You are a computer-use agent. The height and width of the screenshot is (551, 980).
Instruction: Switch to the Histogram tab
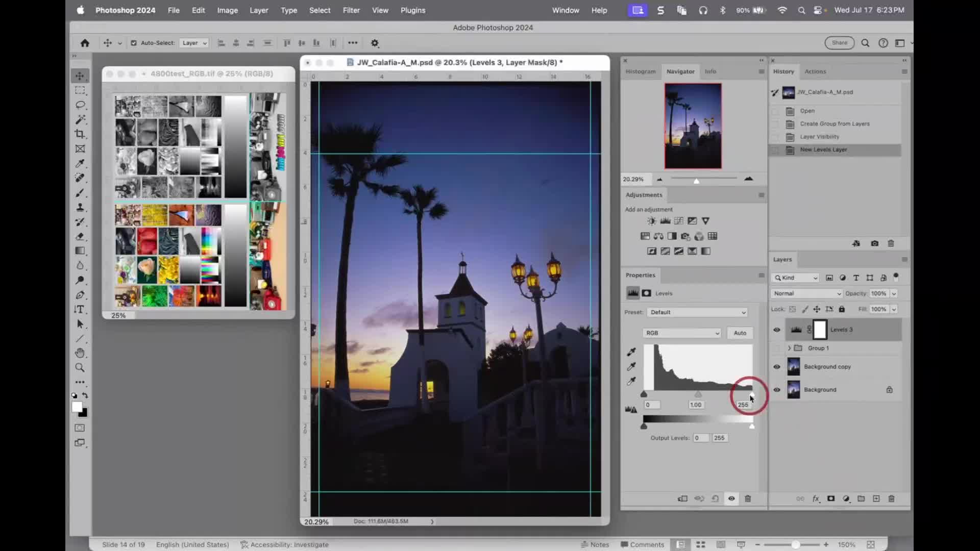click(641, 71)
